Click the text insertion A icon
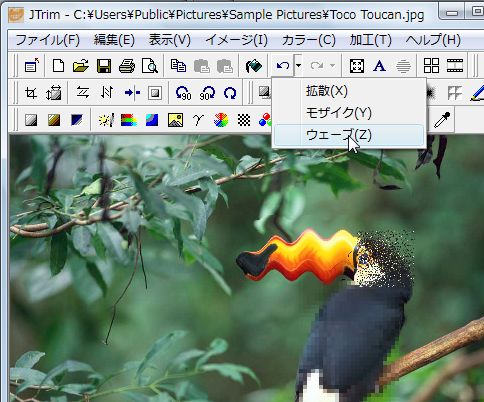 pos(379,66)
